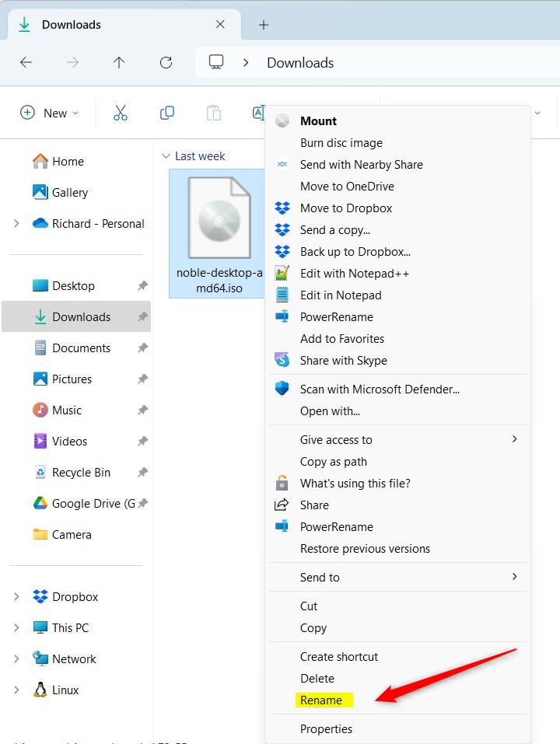Click the Microsoft Defender shield icon
The image size is (560, 744).
pyautogui.click(x=282, y=388)
